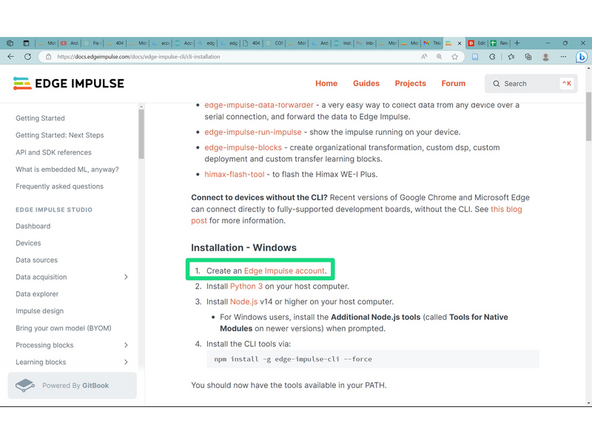Switch to the green Res browser tab

[499, 43]
